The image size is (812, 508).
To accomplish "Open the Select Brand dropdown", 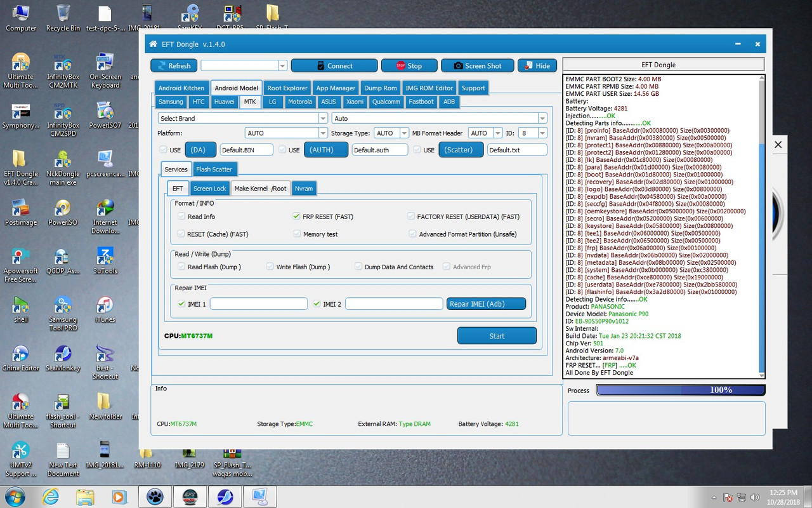I will 242,118.
